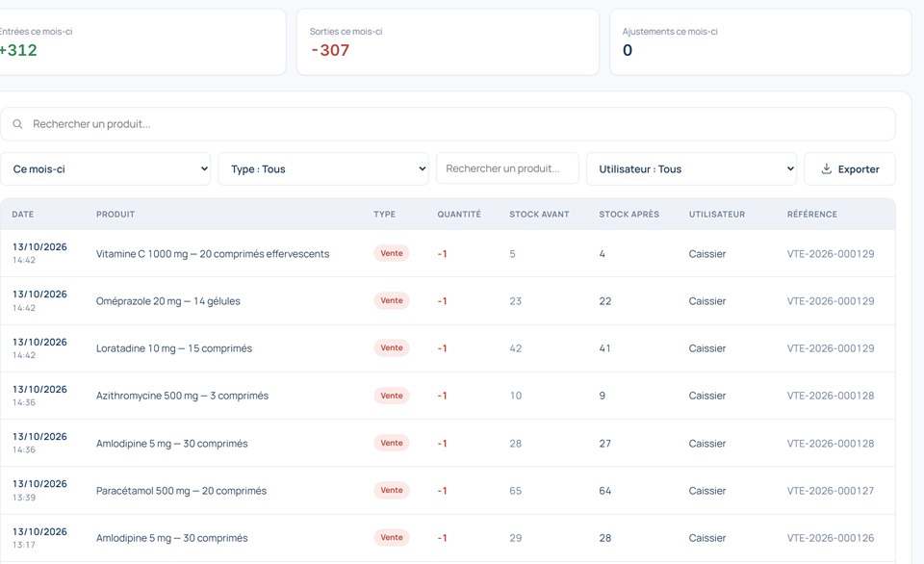This screenshot has height=564, width=924.
Task: Click the RÉFÉRENCE column header
Action: coord(812,215)
